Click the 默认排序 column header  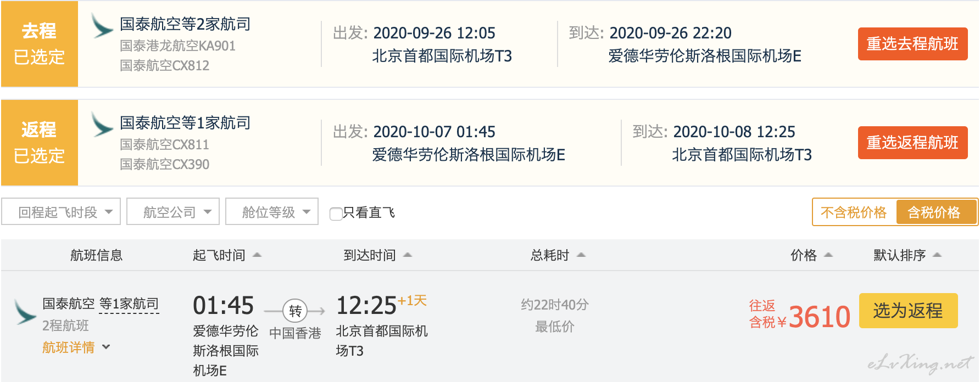point(907,255)
